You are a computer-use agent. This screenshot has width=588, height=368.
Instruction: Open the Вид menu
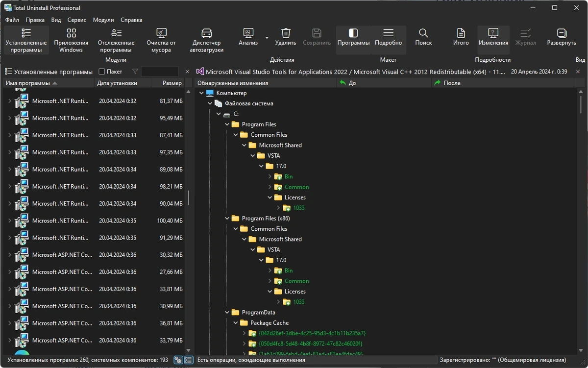point(56,20)
